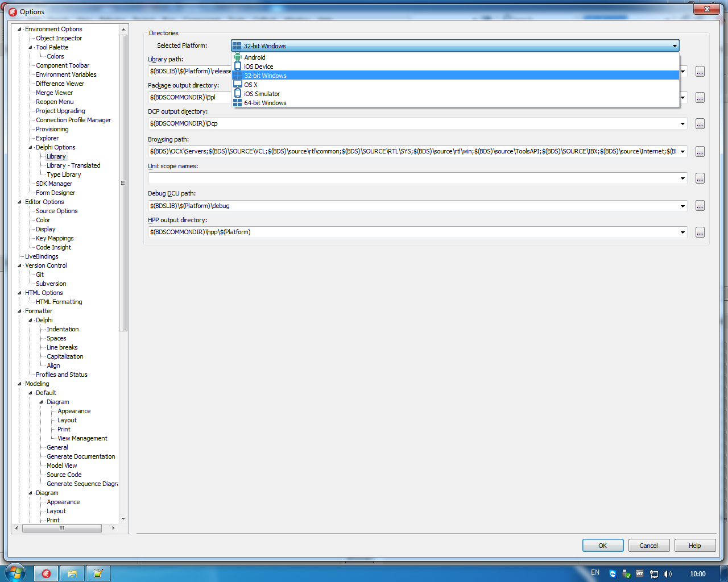Collapse the Selected Platform dropdown arrow
728x582 pixels.
(675, 46)
